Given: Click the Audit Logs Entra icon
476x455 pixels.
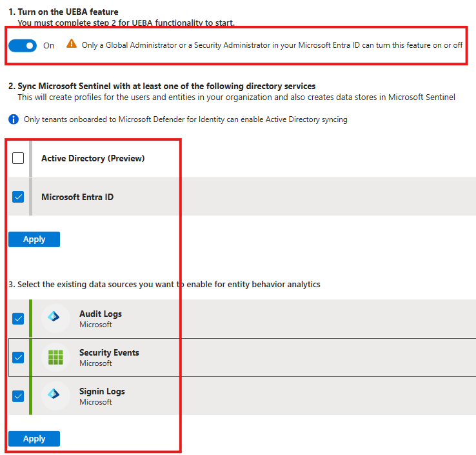Looking at the screenshot, I should pos(54,316).
